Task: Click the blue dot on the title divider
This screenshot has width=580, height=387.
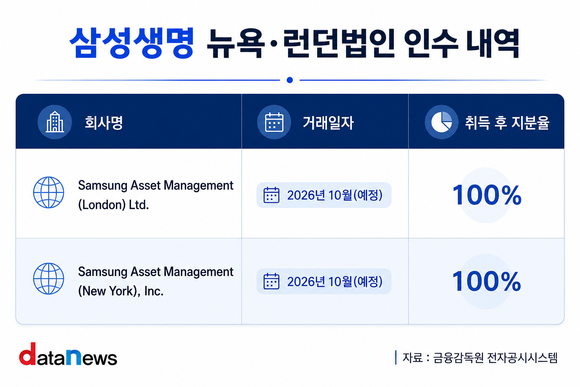Action: point(290,80)
